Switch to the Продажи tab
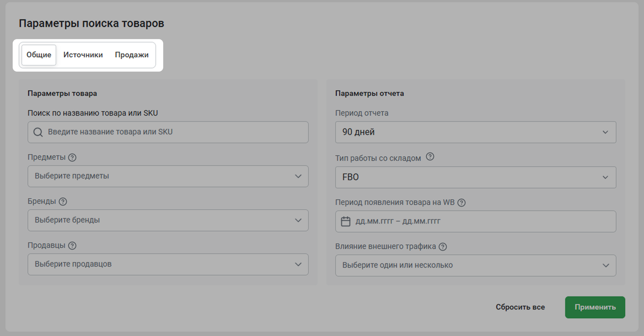 point(132,55)
